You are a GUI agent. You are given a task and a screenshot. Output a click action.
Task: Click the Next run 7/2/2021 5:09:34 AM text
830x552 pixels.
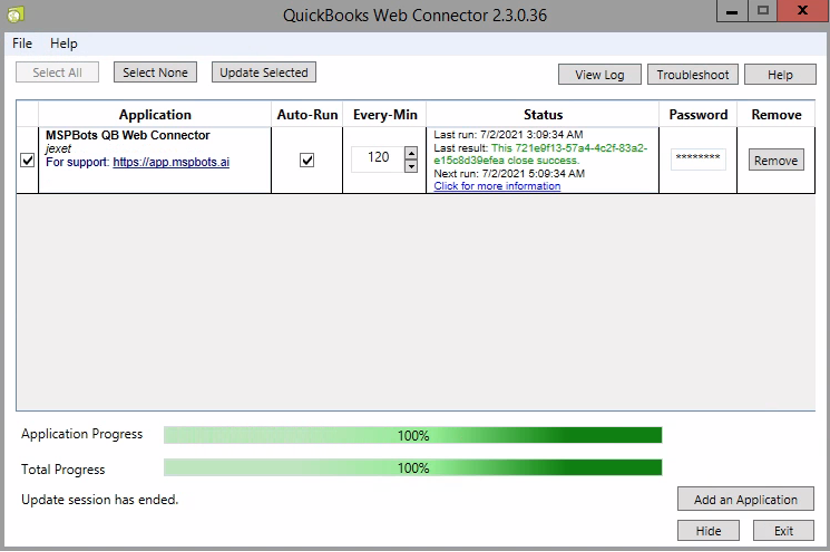pyautogui.click(x=509, y=174)
